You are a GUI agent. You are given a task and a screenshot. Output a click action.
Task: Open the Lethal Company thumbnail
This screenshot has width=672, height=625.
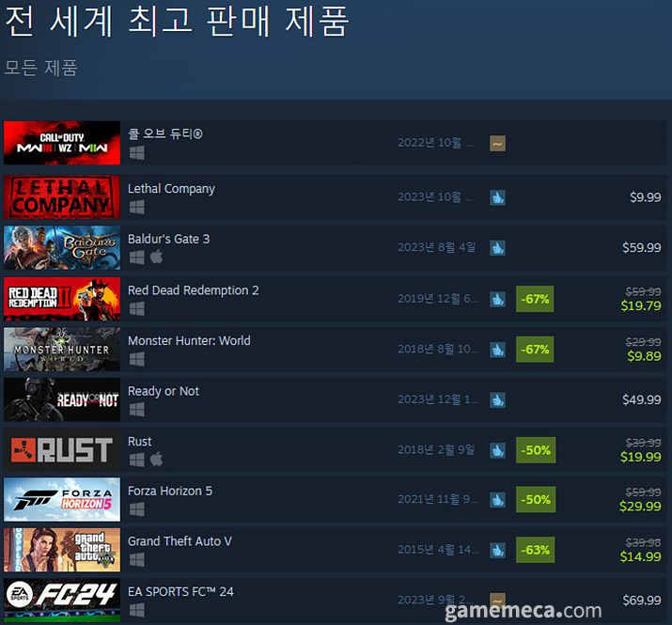pyautogui.click(x=62, y=197)
